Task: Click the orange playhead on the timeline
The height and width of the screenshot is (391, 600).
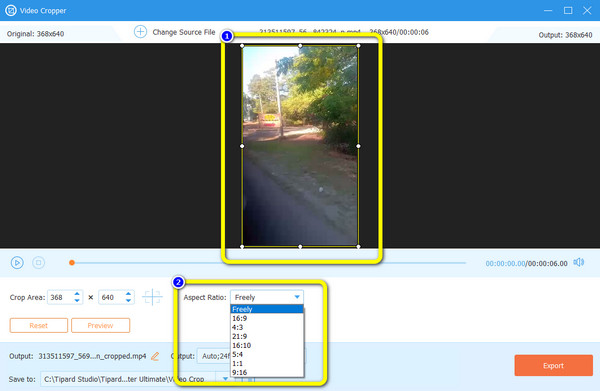Action: 72,262
